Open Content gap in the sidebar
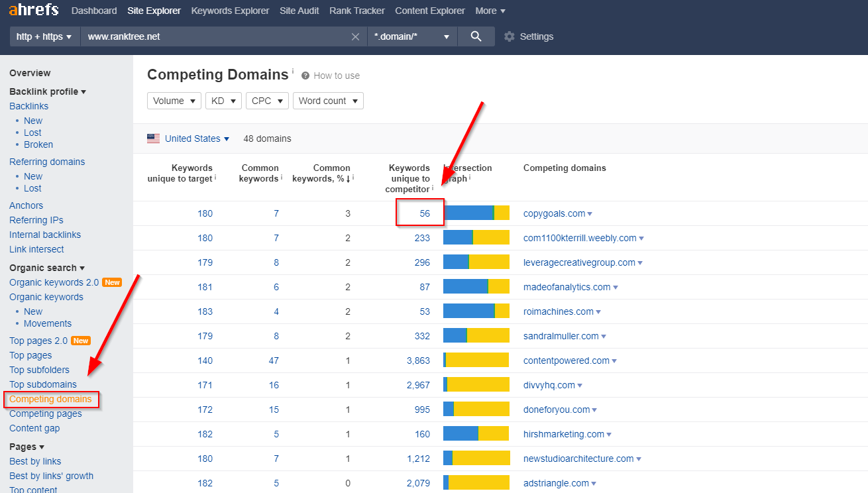 (34, 428)
